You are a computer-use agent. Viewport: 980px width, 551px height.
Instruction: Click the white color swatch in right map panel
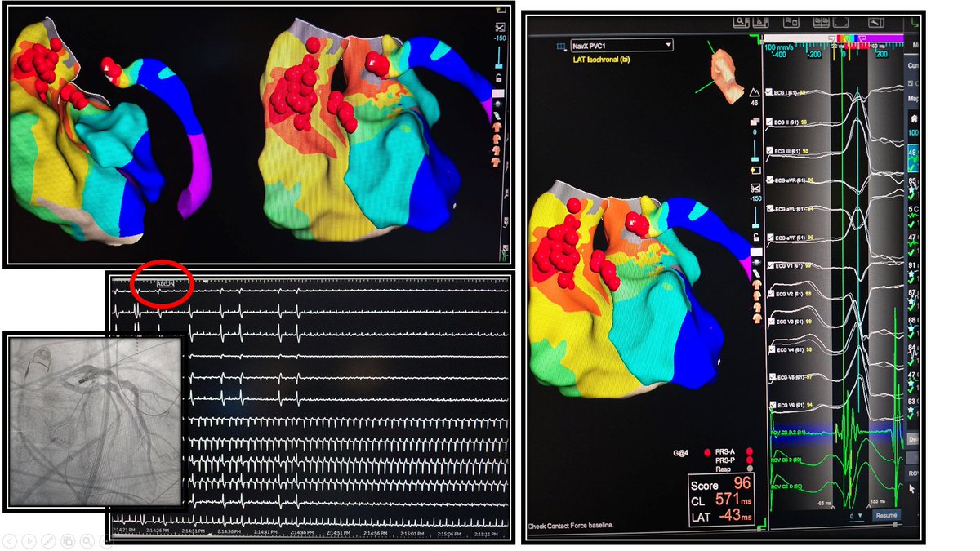click(757, 251)
